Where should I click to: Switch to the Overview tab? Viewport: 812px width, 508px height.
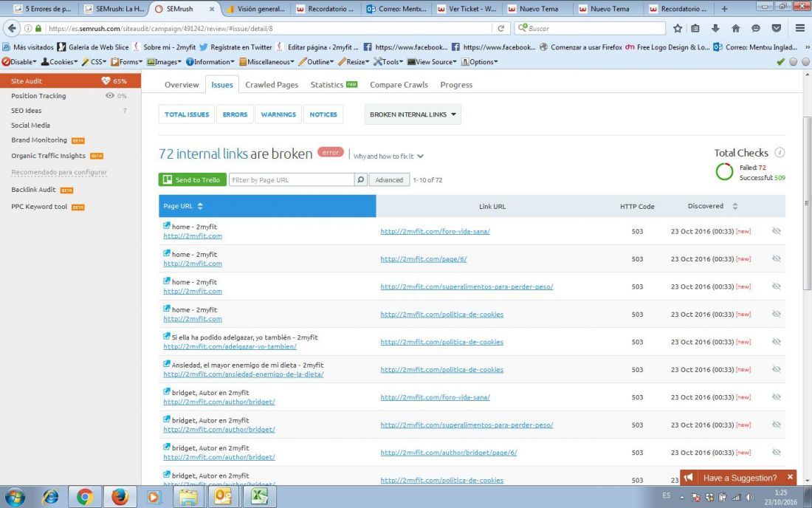(182, 85)
